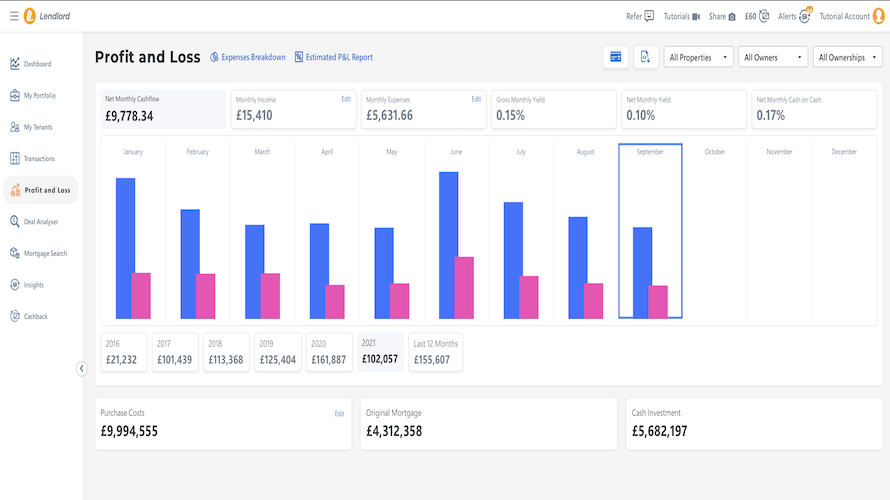The image size is (890, 500).
Task: Open the All Owners dropdown
Action: pyautogui.click(x=773, y=57)
